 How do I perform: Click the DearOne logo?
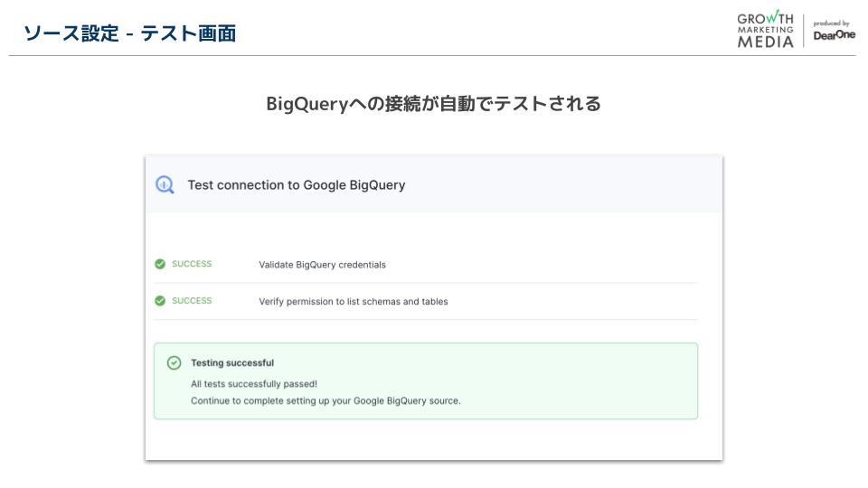point(835,35)
